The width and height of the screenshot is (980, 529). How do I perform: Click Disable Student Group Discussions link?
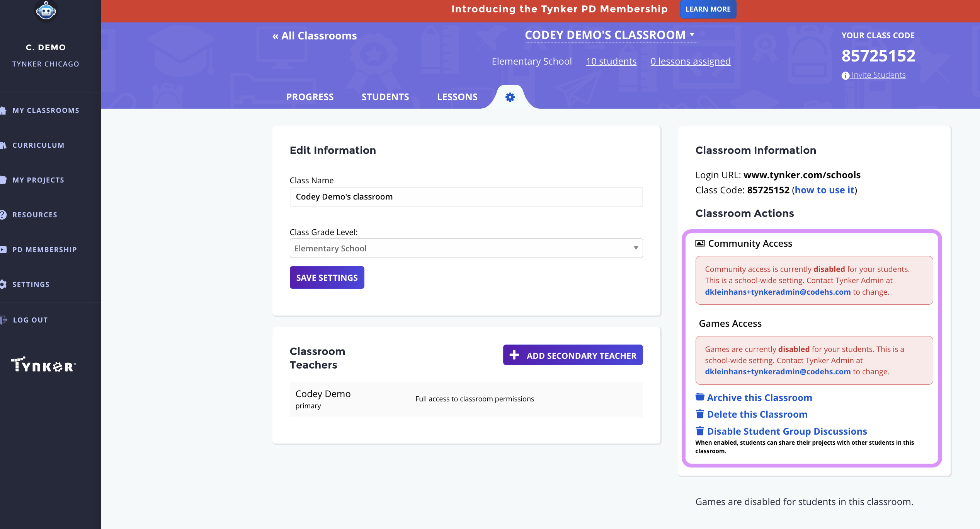tap(787, 431)
